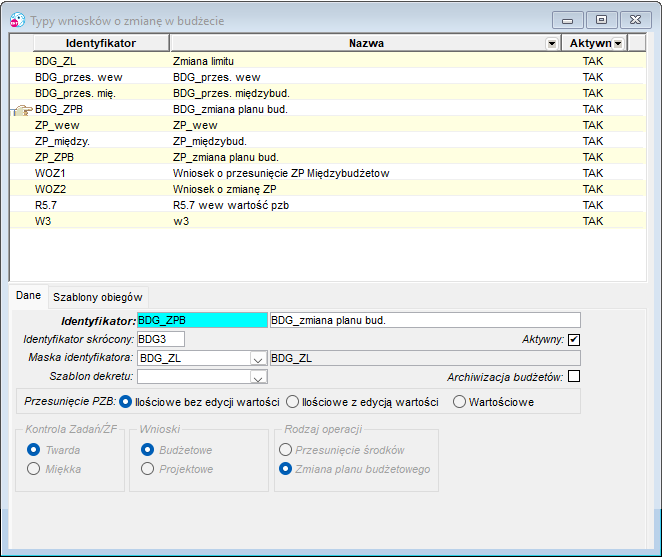Screen dimensions: 663x557
Task: Expand the Maska identyfikatora combo box
Action: pos(258,358)
